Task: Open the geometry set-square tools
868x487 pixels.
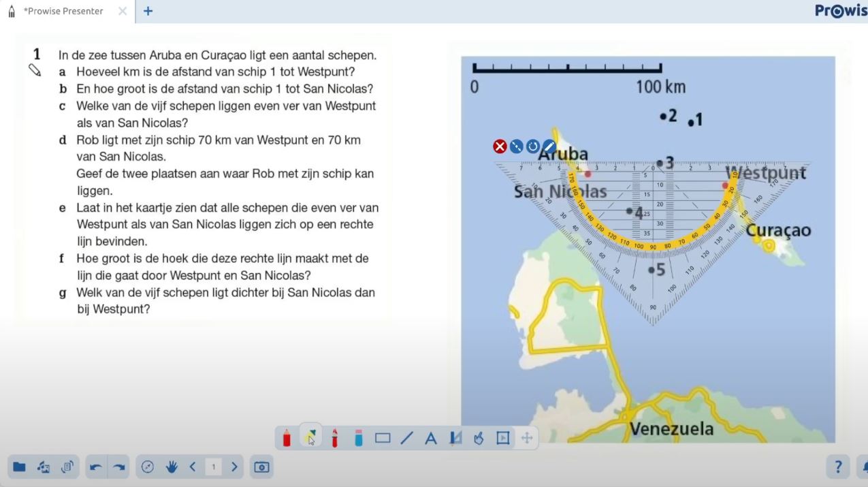Action: (x=455, y=438)
